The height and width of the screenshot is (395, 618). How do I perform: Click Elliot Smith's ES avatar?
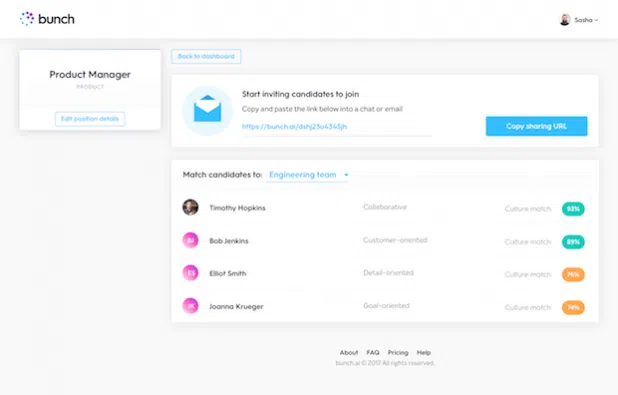[x=190, y=273]
